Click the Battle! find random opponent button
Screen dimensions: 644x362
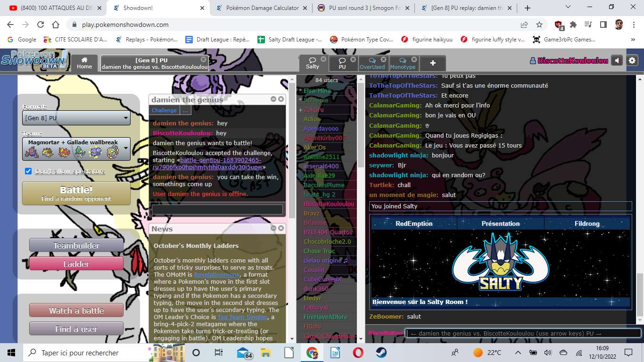(76, 194)
